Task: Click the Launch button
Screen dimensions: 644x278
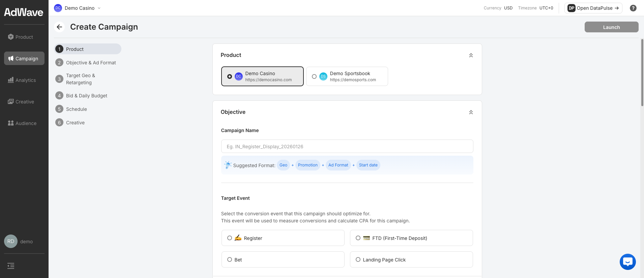Action: click(611, 27)
